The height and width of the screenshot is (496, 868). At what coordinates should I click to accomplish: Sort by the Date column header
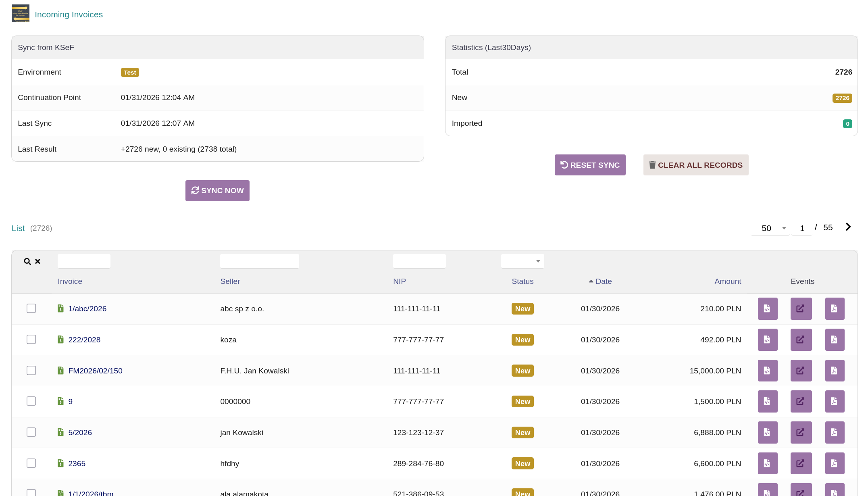pos(603,281)
